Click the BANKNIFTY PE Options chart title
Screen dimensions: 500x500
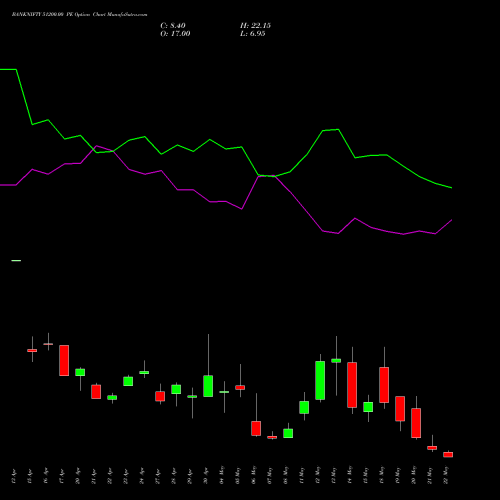(79, 15)
